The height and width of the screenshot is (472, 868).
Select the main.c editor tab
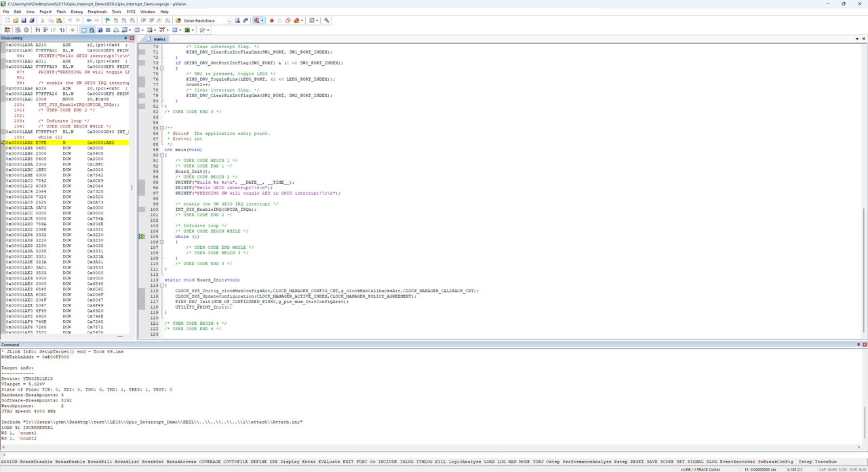click(x=156, y=39)
